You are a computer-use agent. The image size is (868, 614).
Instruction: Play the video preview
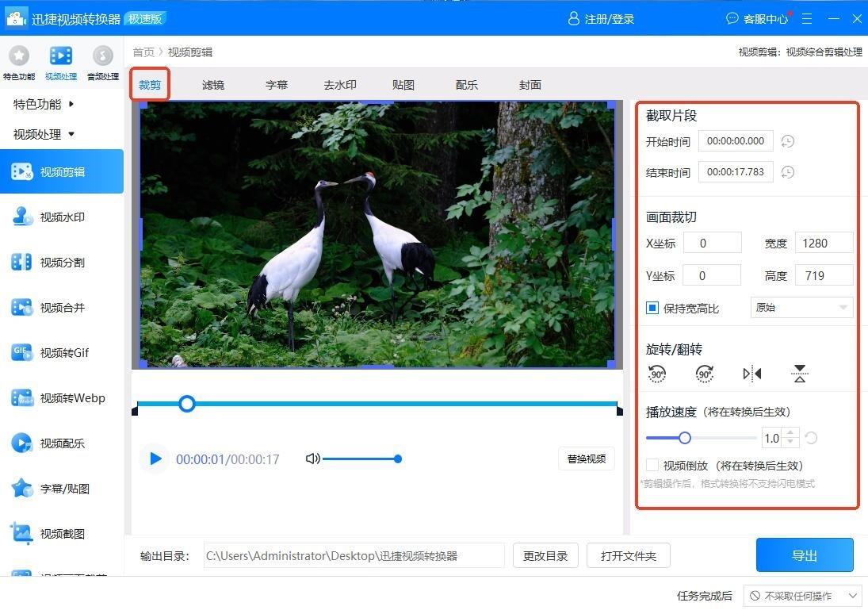click(x=155, y=459)
